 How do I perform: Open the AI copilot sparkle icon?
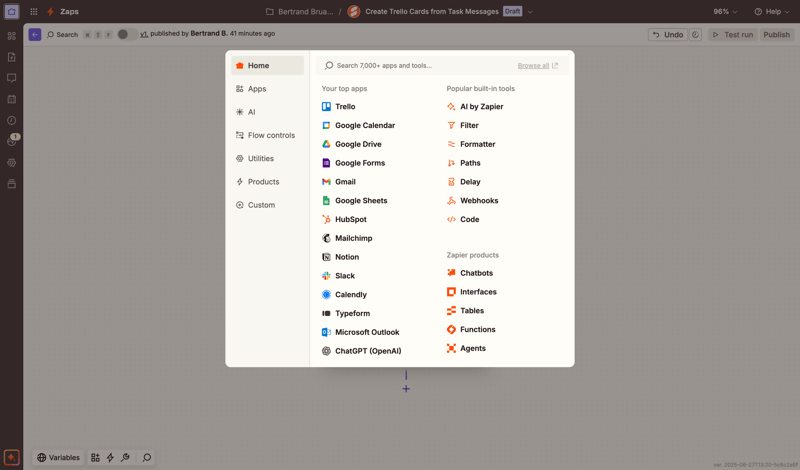pyautogui.click(x=11, y=457)
